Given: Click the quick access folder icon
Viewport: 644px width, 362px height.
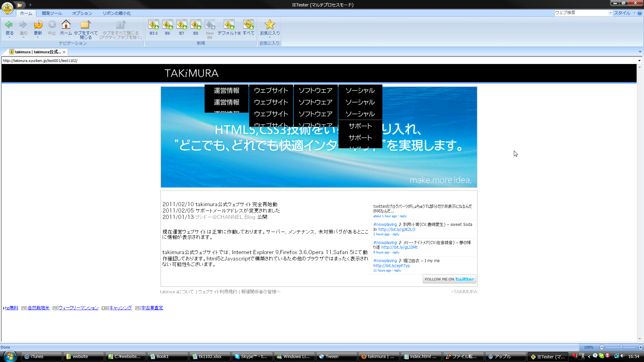Looking at the screenshot, I should click(20, 5).
